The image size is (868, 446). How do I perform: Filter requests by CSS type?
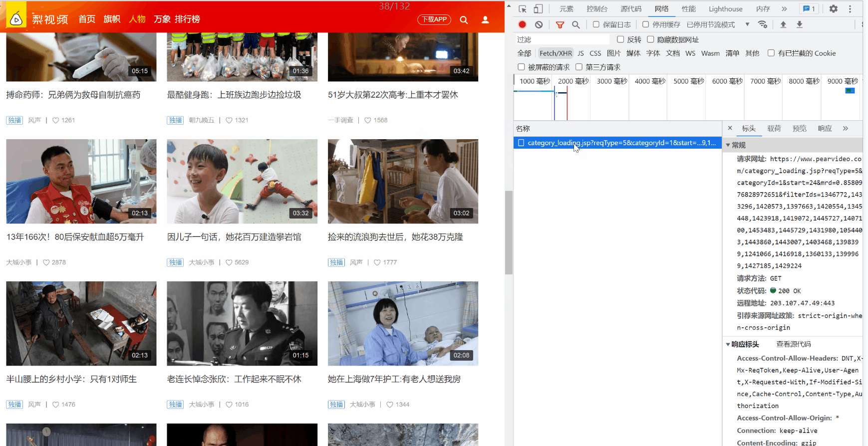click(x=595, y=53)
